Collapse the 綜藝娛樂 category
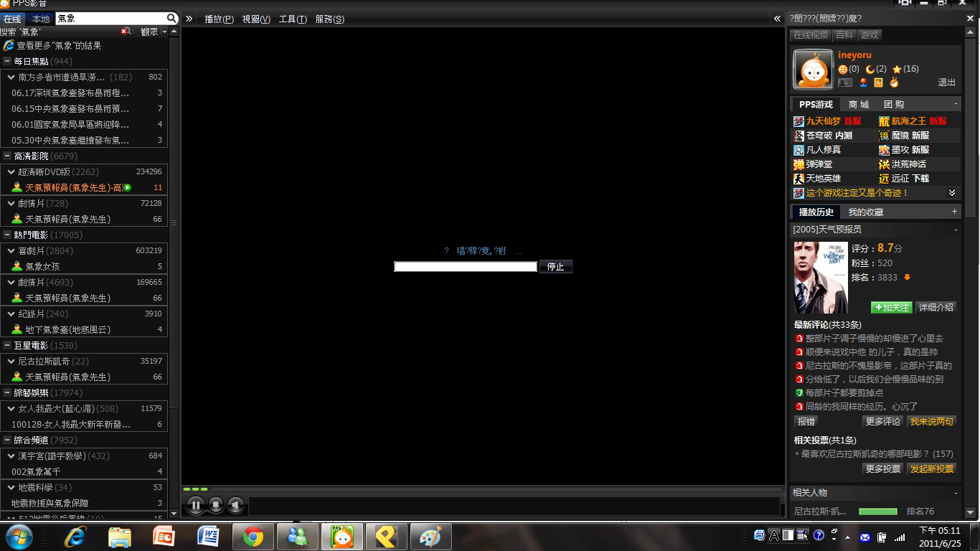Image resolution: width=980 pixels, height=551 pixels. 7,393
